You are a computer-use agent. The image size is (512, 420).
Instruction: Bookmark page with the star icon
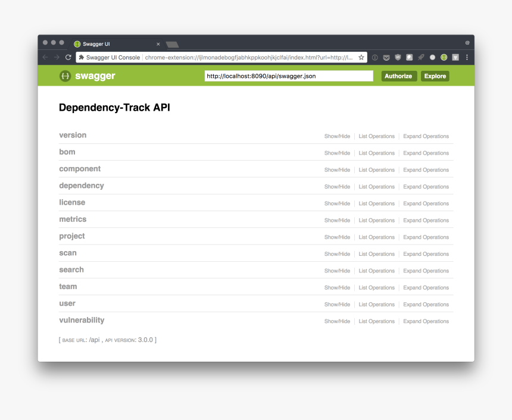click(x=361, y=58)
